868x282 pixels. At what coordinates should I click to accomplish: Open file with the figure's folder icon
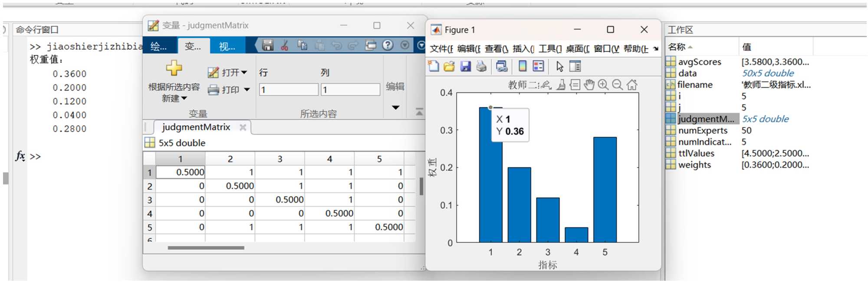449,66
